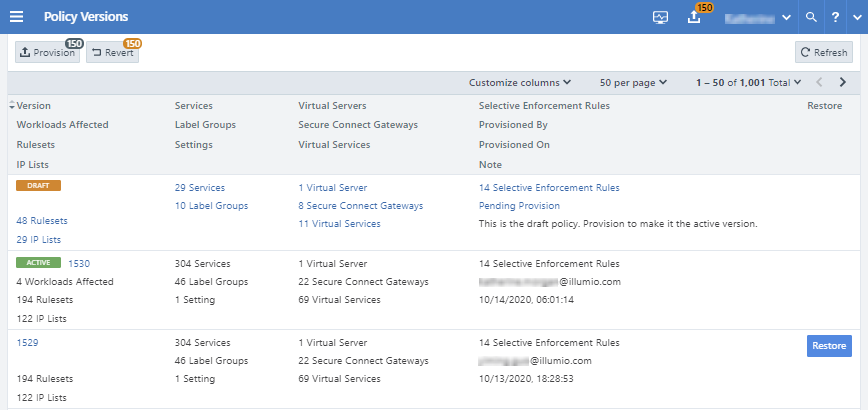This screenshot has width=868, height=410.
Task: Click the Note column header
Action: point(490,164)
